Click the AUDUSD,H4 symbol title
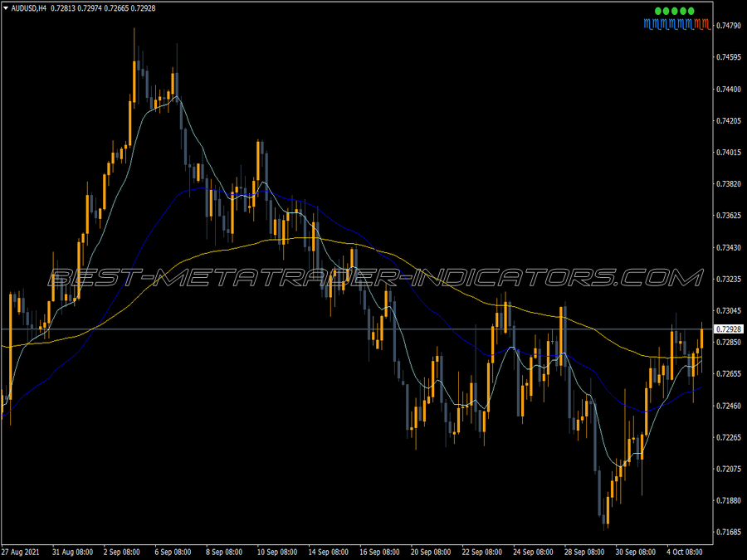The width and height of the screenshot is (747, 560). pyautogui.click(x=29, y=8)
